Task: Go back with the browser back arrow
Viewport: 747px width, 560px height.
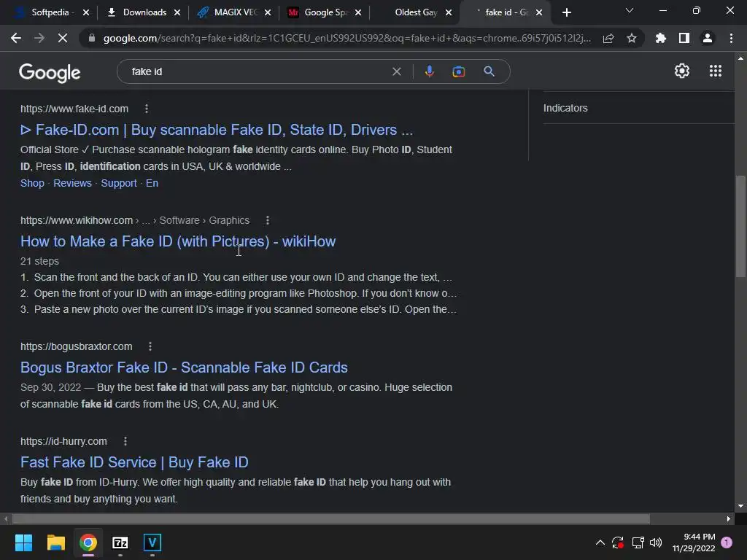Action: (16, 38)
